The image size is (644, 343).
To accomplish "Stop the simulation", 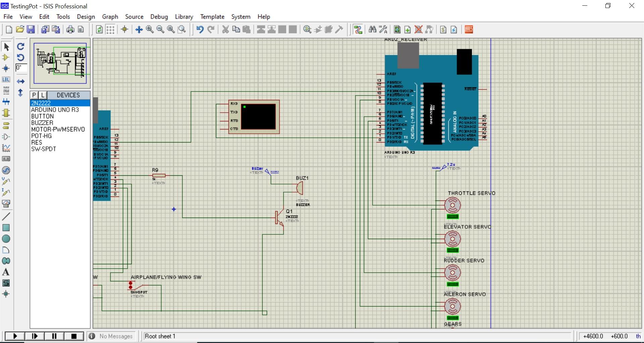I will click(74, 336).
